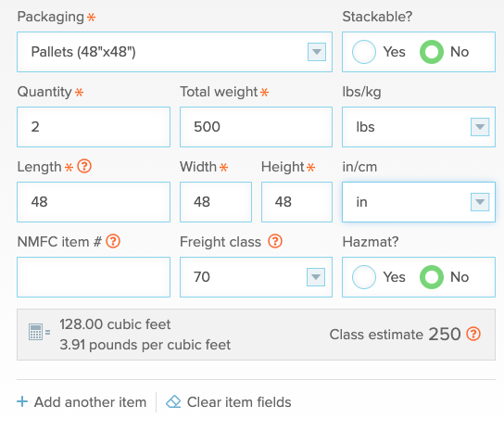Select Yes for Hazmat
The height and width of the screenshot is (431, 504).
pyautogui.click(x=364, y=277)
